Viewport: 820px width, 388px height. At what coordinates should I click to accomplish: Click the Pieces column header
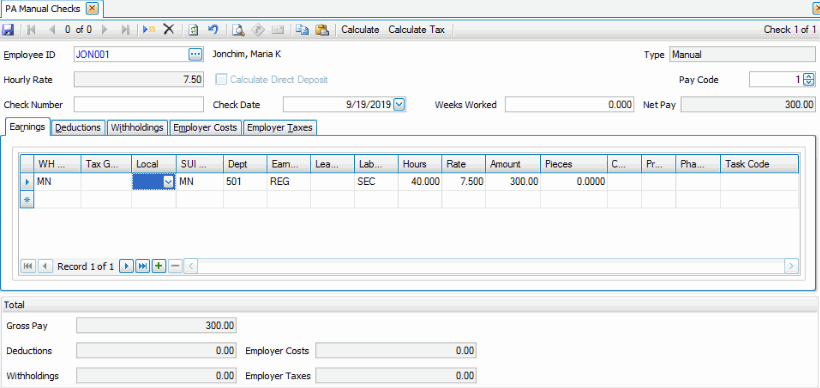(x=574, y=164)
